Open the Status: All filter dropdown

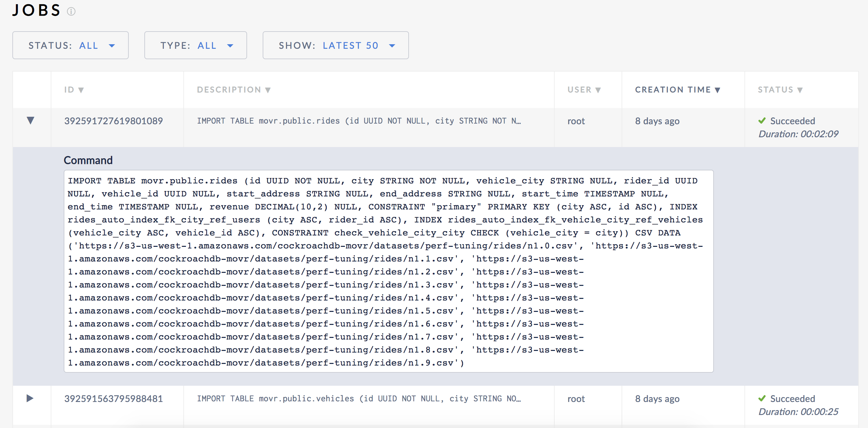[x=71, y=45]
